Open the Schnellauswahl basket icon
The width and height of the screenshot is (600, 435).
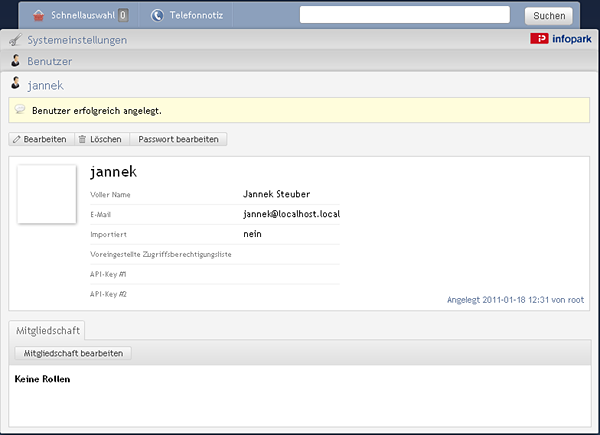click(x=39, y=16)
